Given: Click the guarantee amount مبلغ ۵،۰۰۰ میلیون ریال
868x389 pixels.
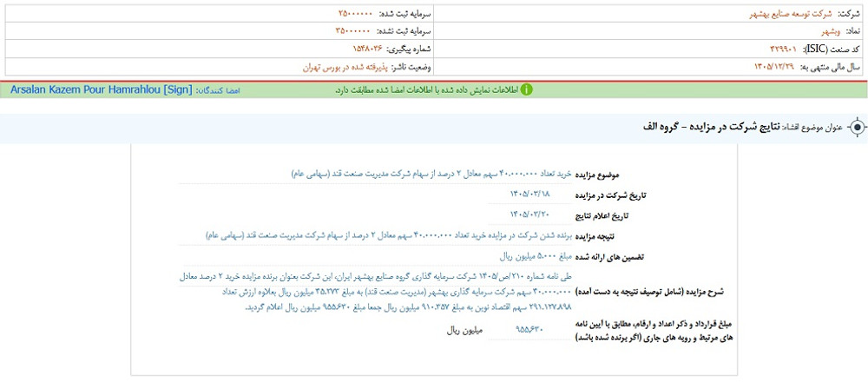Looking at the screenshot, I should click(535, 256).
